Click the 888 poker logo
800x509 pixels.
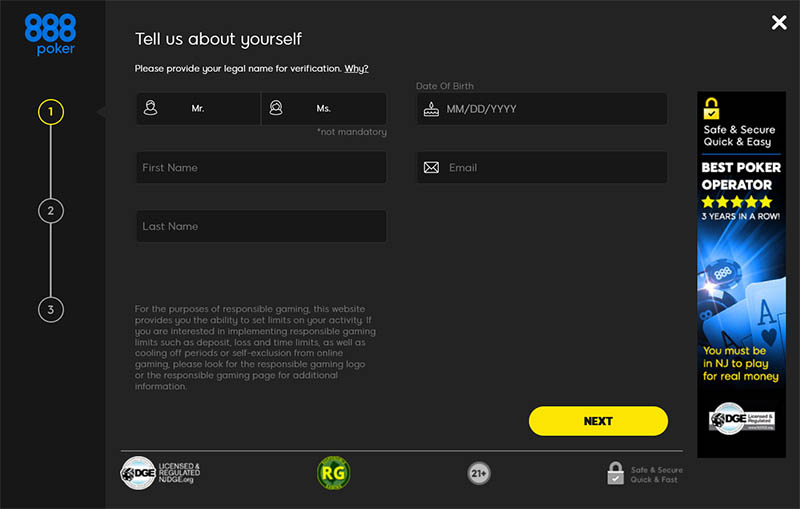[x=51, y=34]
